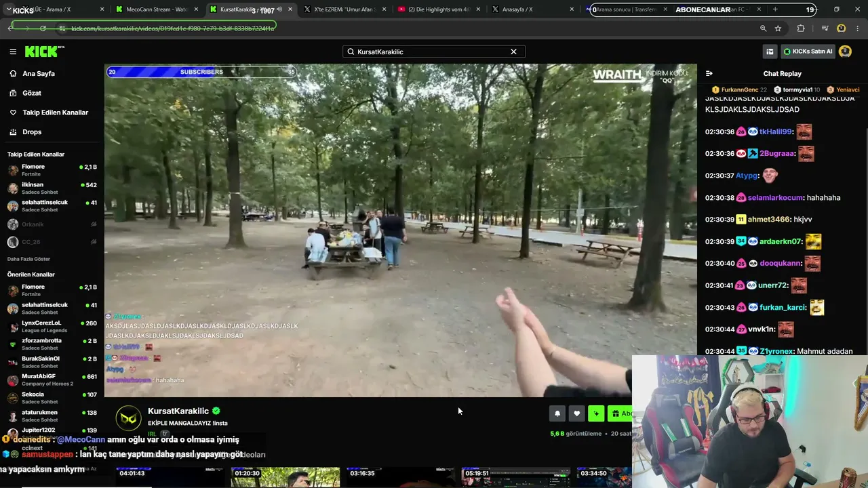
Task: Collapse the Chat Replay panel
Action: click(x=709, y=73)
